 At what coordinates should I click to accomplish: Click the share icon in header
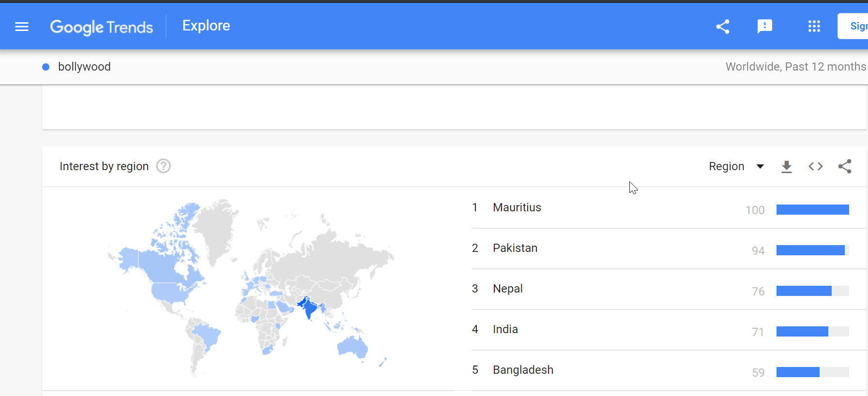pos(723,26)
